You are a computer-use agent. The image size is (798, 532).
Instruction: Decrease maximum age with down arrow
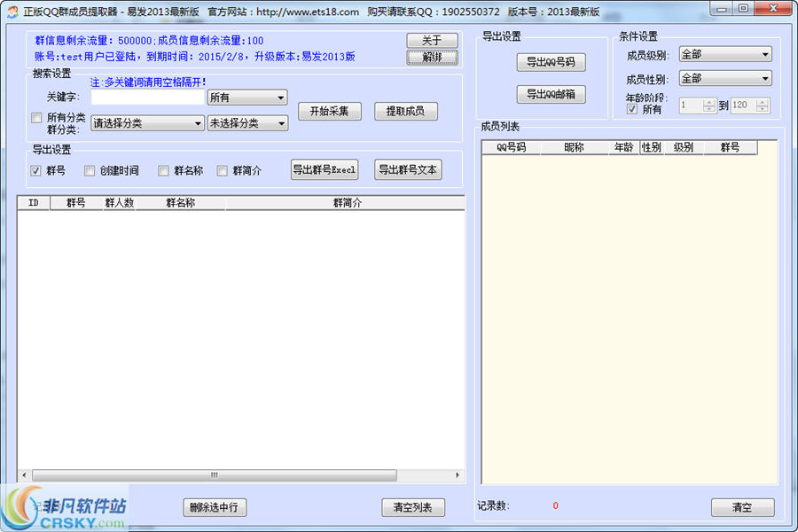click(x=763, y=109)
